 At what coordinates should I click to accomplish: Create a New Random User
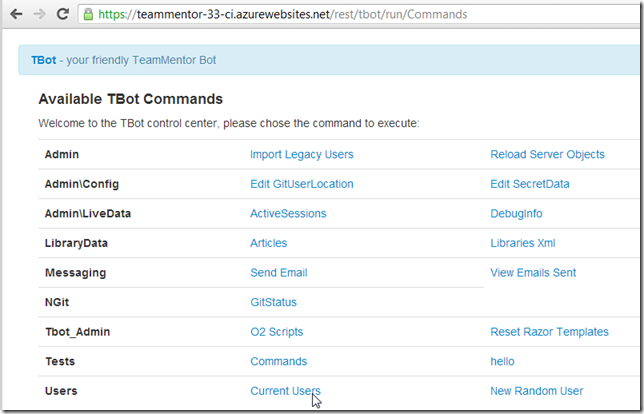[536, 391]
